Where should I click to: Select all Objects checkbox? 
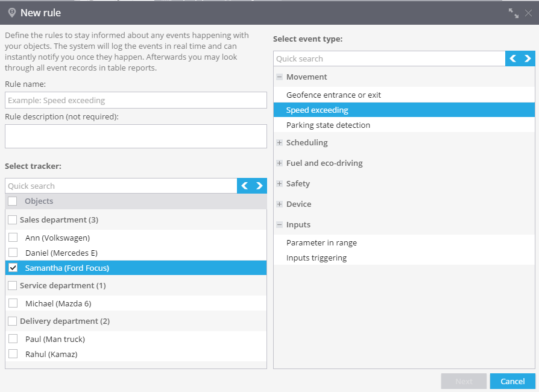pos(13,201)
